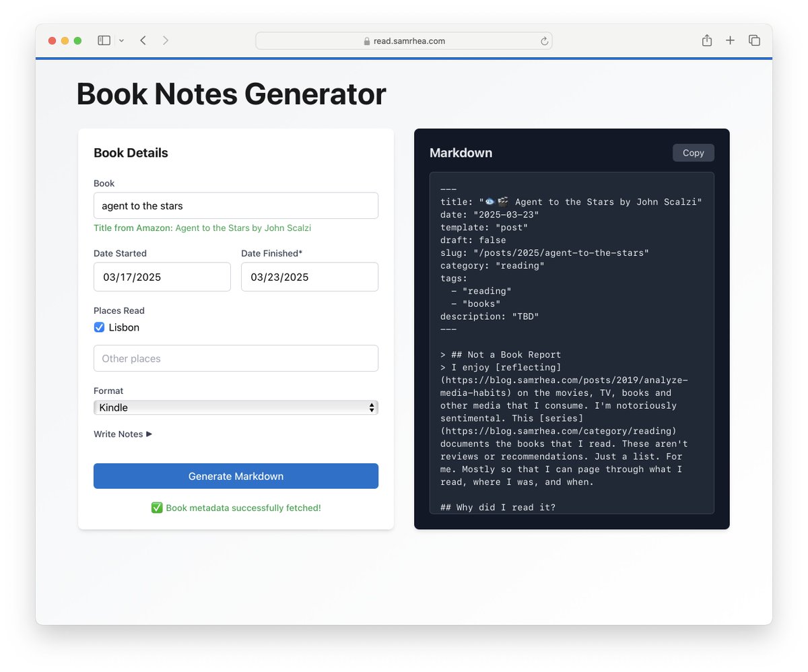Image resolution: width=808 pixels, height=672 pixels.
Task: Toggle the Safari sidebar icon
Action: coord(104,40)
